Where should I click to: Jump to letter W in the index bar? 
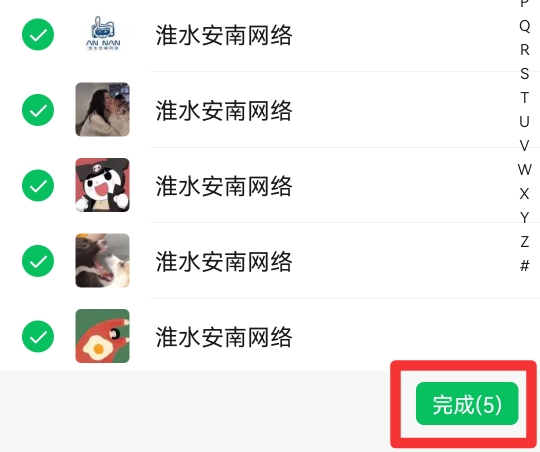[x=525, y=170]
